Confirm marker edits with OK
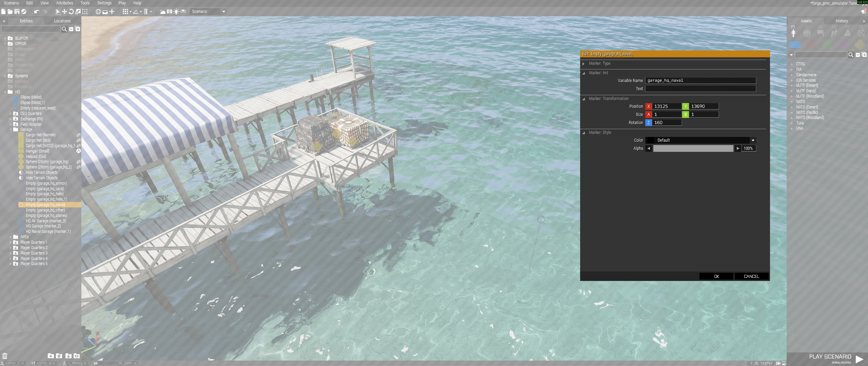The width and height of the screenshot is (868, 366). point(716,277)
